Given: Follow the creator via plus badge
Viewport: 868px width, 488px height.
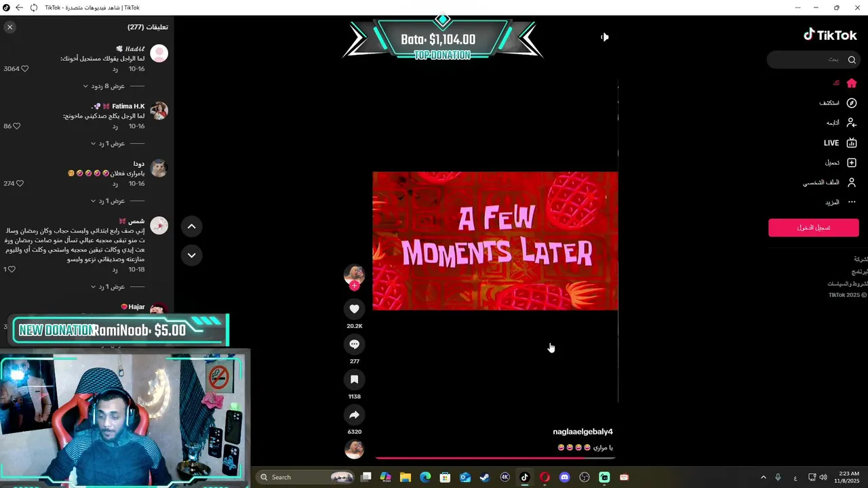Looking at the screenshot, I should click(354, 286).
